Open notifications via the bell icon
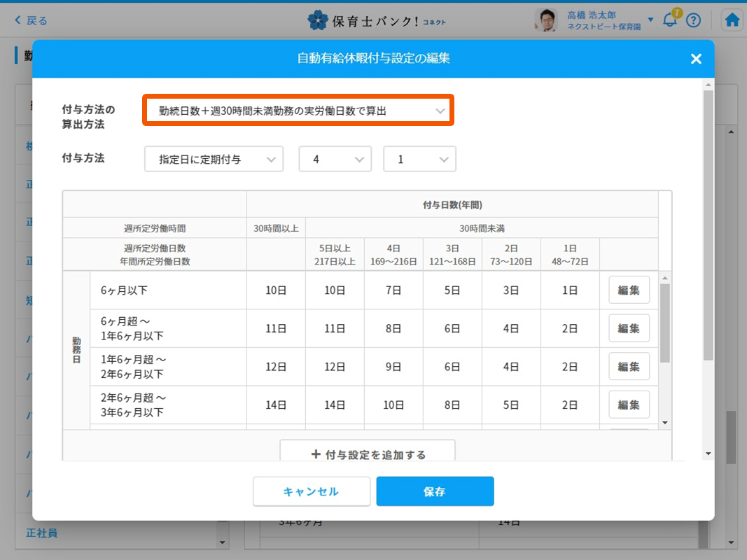Screen dimensions: 747x560 [x=669, y=20]
